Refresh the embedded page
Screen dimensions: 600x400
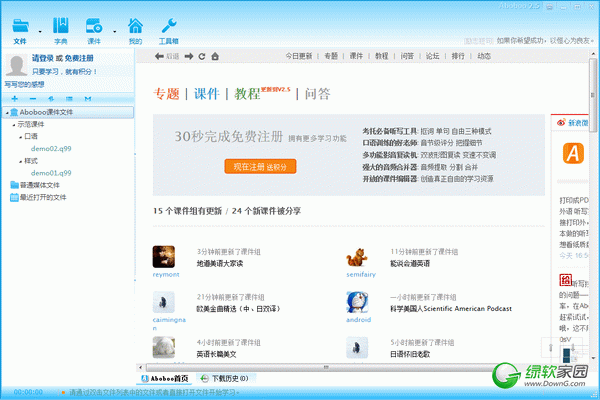[202, 56]
